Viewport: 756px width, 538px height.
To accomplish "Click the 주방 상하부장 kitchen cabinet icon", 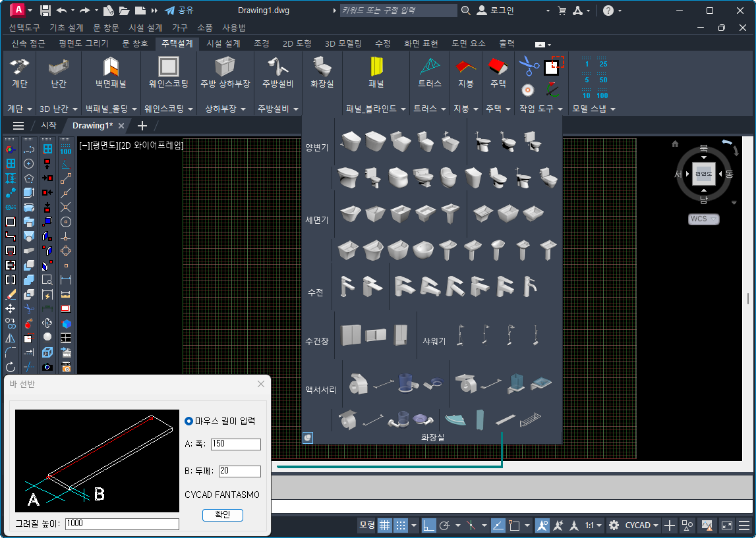I will point(225,68).
